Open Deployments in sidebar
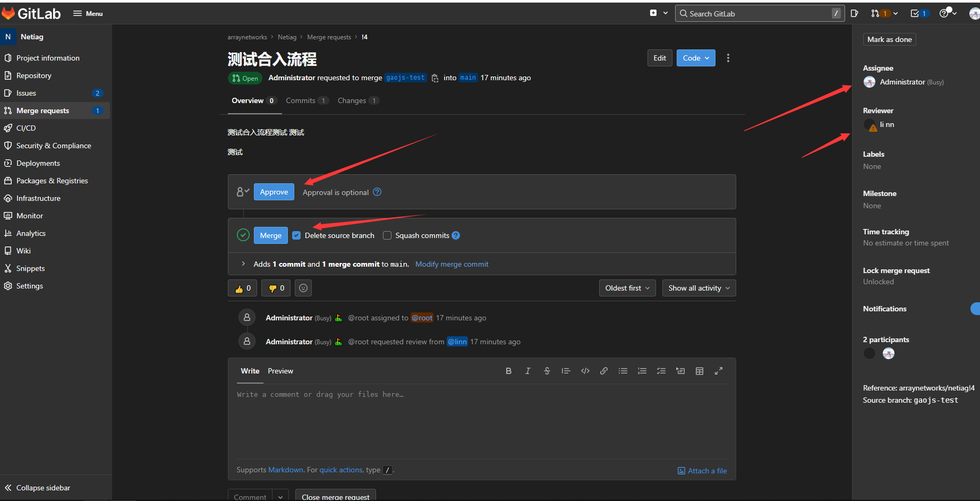Screen dimensions: 980x501 (x=38, y=163)
